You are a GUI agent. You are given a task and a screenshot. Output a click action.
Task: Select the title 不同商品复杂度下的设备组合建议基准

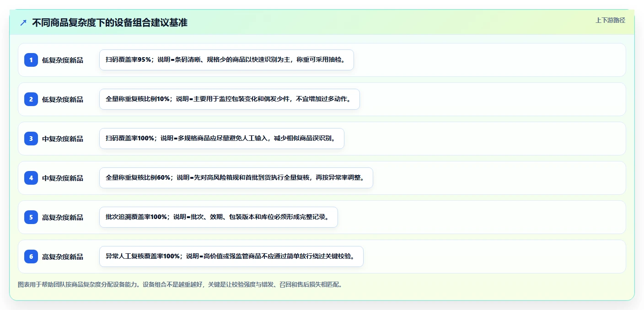110,22
